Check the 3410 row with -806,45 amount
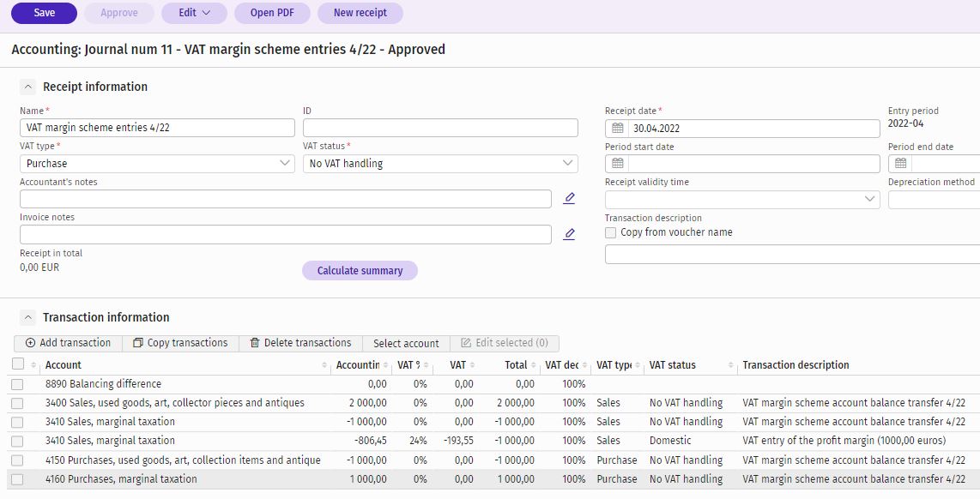Image resolution: width=980 pixels, height=499 pixels. click(17, 442)
